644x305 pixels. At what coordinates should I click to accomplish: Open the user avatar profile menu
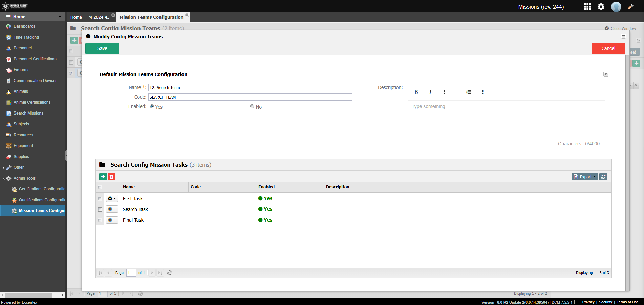pyautogui.click(x=616, y=7)
